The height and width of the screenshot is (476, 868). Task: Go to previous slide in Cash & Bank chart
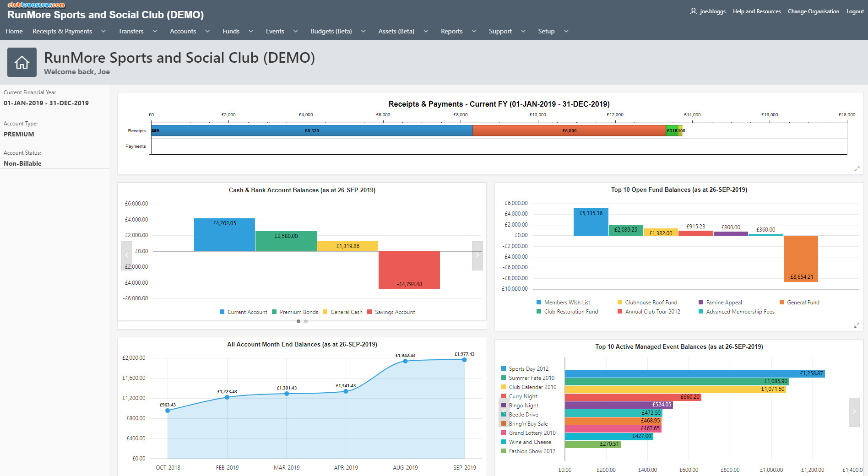coord(127,255)
